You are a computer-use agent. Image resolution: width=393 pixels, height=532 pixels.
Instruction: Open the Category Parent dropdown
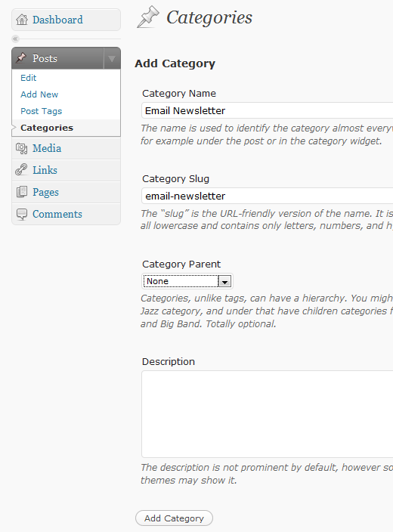(x=187, y=281)
